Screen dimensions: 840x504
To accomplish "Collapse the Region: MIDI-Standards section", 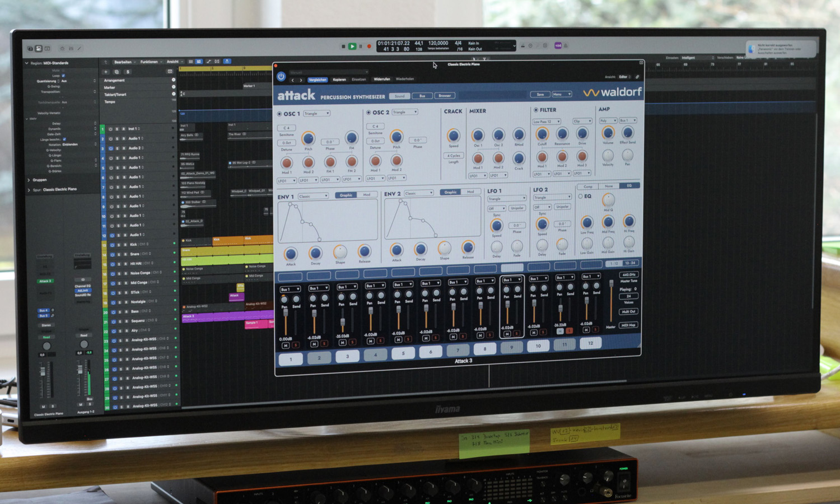I will 26,63.
